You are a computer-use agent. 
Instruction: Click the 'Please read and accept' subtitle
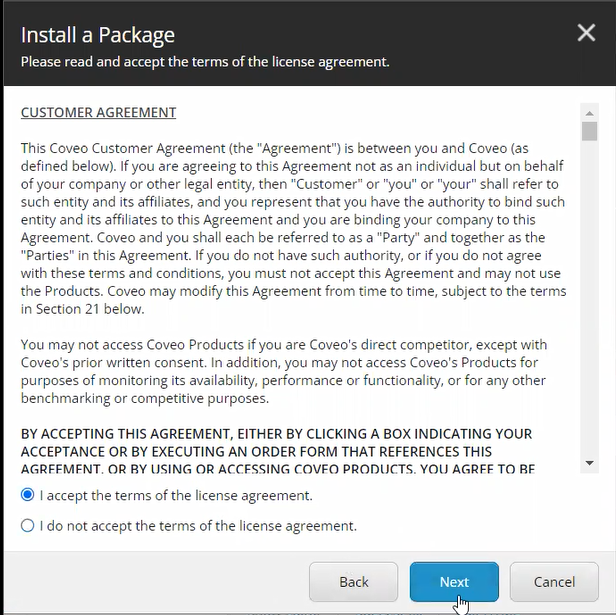coord(205,62)
